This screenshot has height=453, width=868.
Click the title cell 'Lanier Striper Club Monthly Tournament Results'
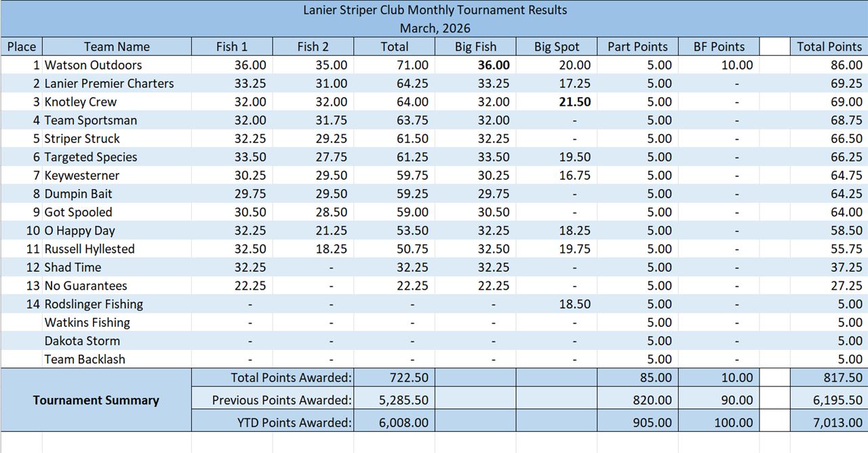click(434, 10)
